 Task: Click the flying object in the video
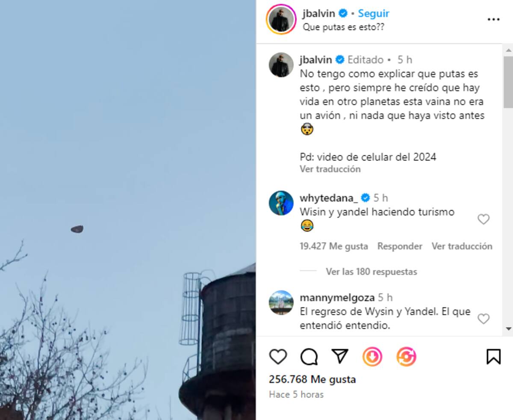point(77,229)
